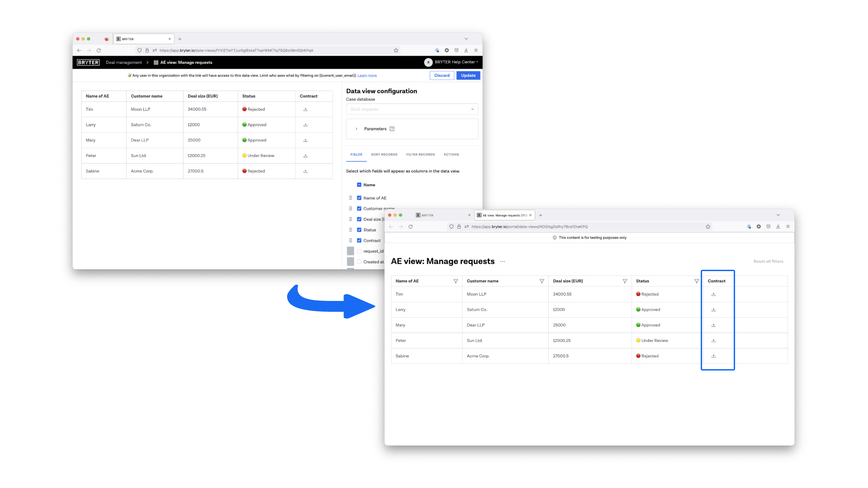Click the Update button
868x488 pixels.
click(x=468, y=75)
